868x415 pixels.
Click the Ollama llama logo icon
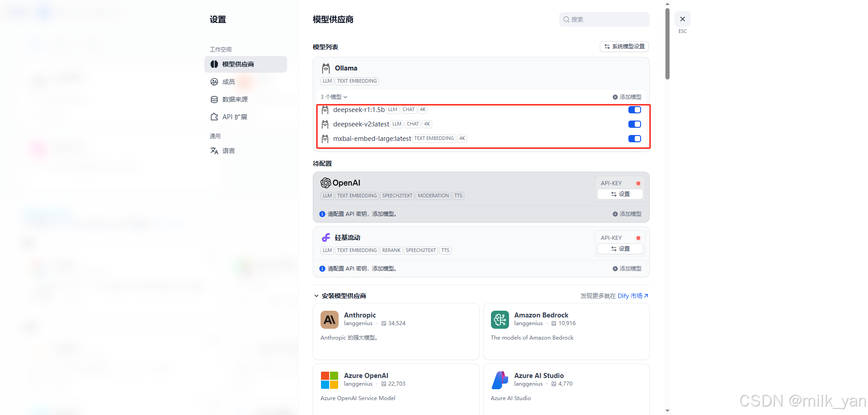326,68
